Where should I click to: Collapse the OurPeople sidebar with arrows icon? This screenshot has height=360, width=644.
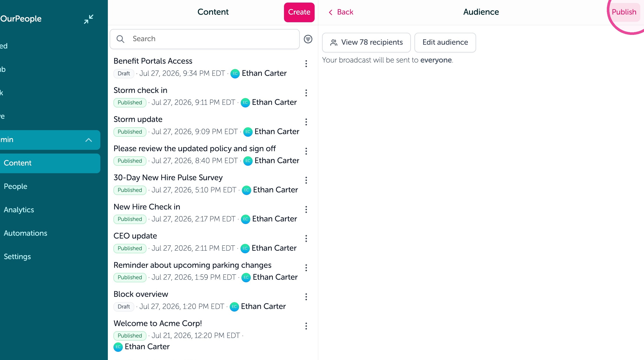pos(88,19)
